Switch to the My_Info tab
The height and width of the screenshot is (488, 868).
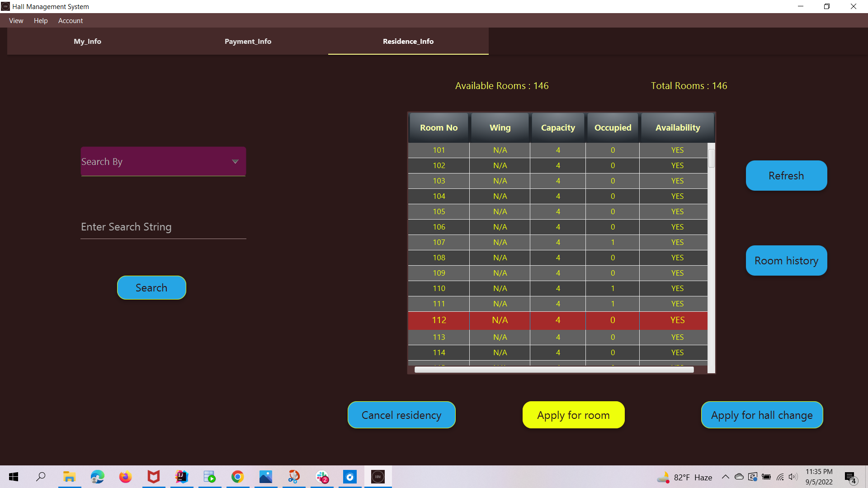(87, 41)
